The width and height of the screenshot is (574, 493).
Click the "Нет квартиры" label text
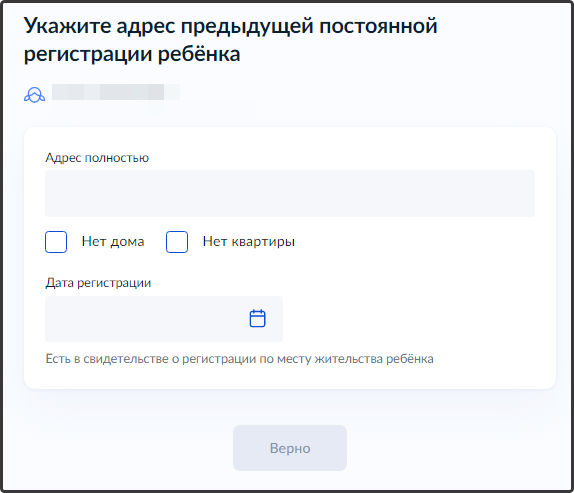[x=249, y=242]
